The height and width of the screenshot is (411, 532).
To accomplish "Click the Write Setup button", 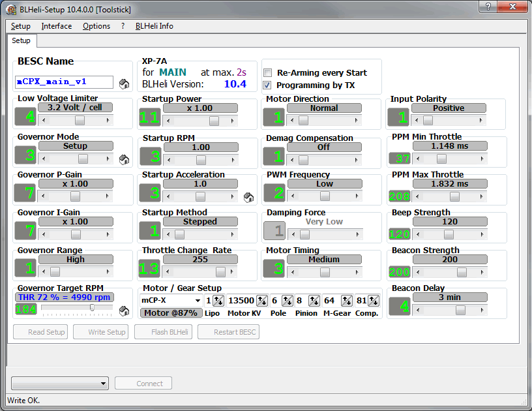I will tap(101, 332).
